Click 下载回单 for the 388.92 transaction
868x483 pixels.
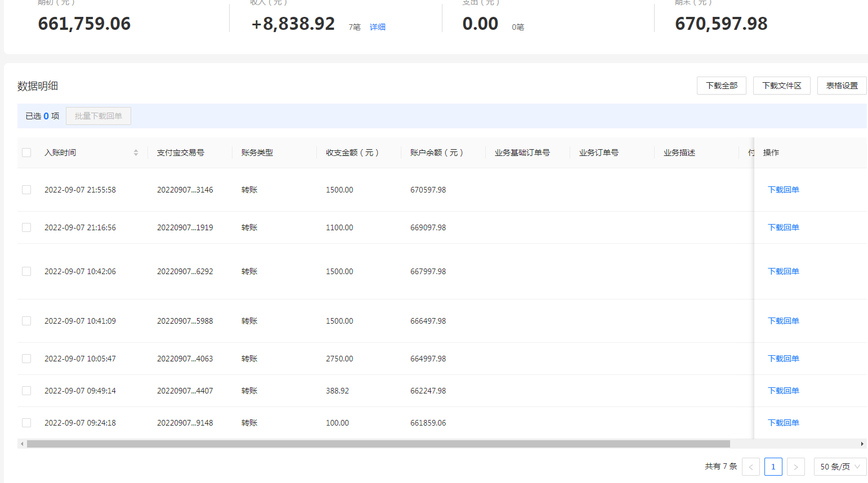click(x=783, y=391)
